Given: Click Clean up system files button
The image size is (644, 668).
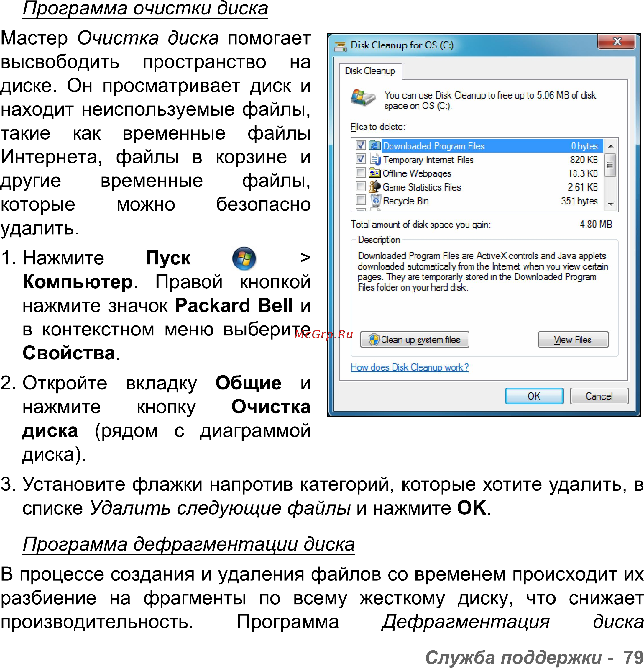Looking at the screenshot, I should point(414,340).
